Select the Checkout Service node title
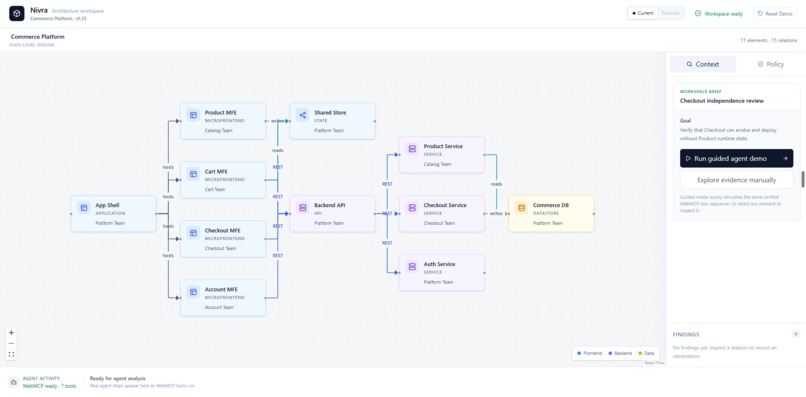806x397 pixels. (445, 205)
